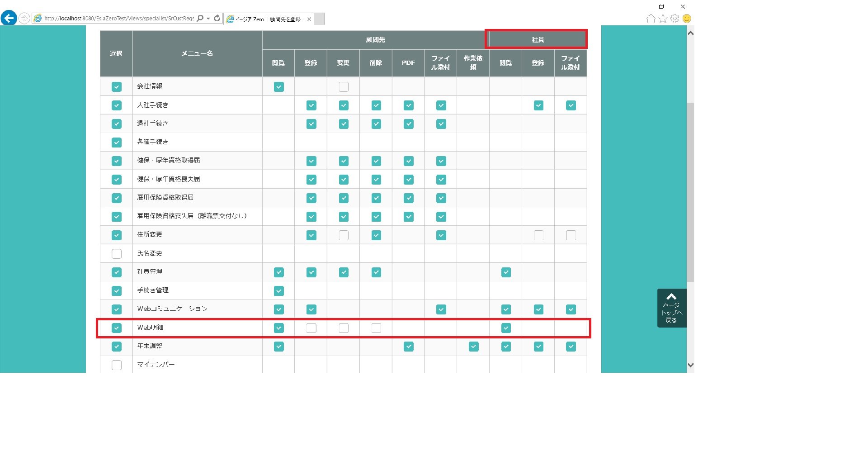Check the マイナンバー selection checkbox
This screenshot has width=868, height=466.
pyautogui.click(x=117, y=365)
